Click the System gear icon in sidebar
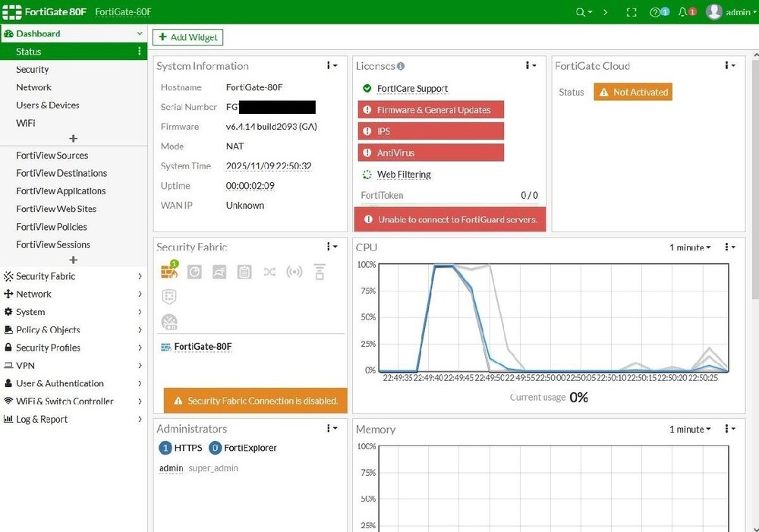This screenshot has height=532, width=759. (x=8, y=312)
